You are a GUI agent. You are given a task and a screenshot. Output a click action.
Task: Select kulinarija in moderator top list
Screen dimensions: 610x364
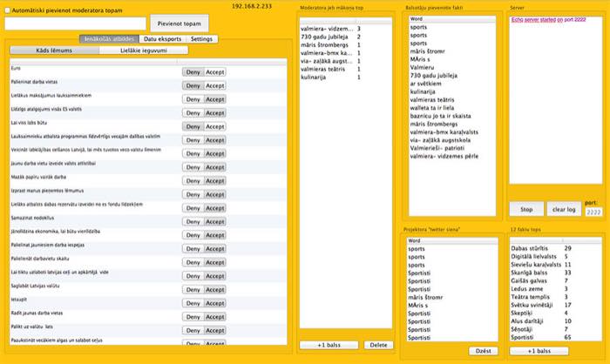345,78
